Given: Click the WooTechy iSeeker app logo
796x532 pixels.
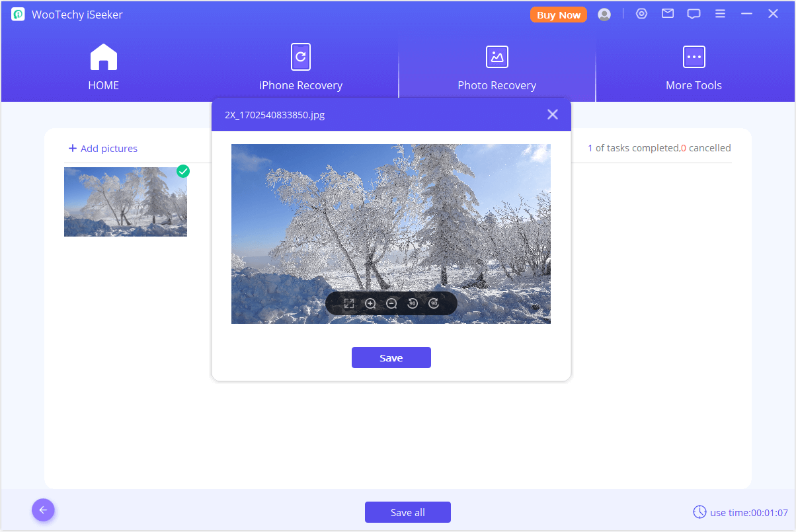Looking at the screenshot, I should [x=18, y=15].
